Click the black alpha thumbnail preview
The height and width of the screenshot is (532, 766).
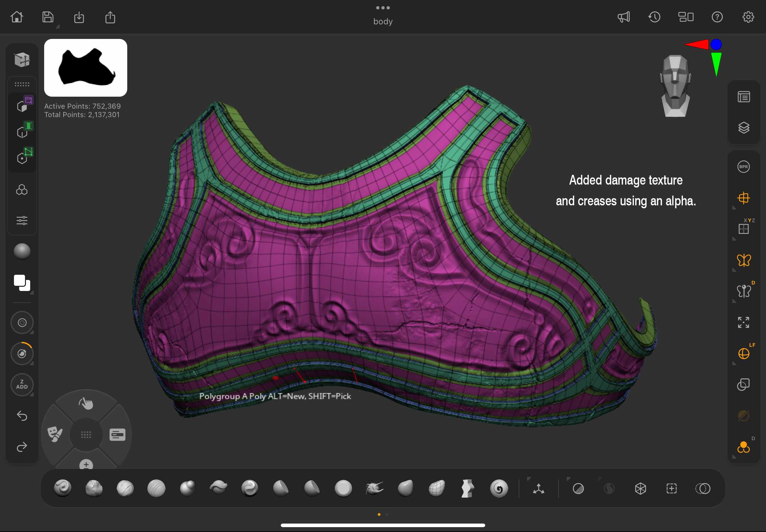point(86,68)
